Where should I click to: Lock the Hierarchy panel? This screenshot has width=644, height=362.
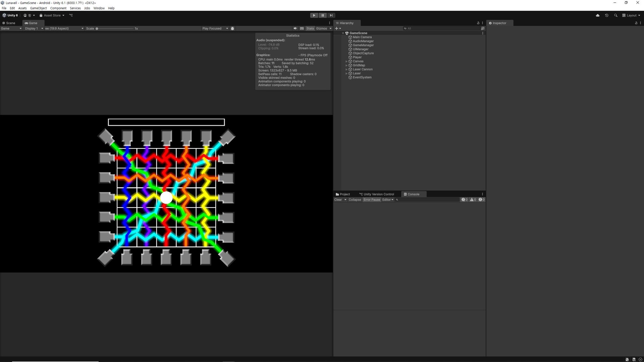(478, 23)
